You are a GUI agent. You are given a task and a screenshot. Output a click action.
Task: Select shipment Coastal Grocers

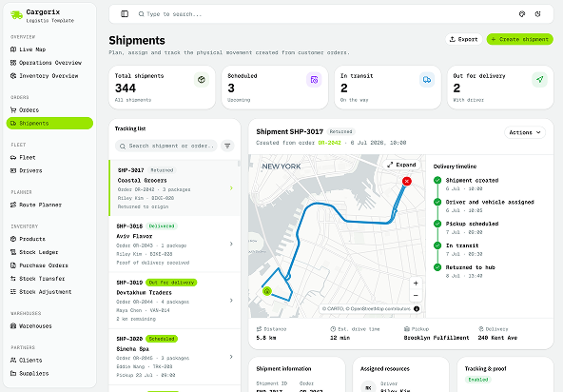tap(174, 188)
